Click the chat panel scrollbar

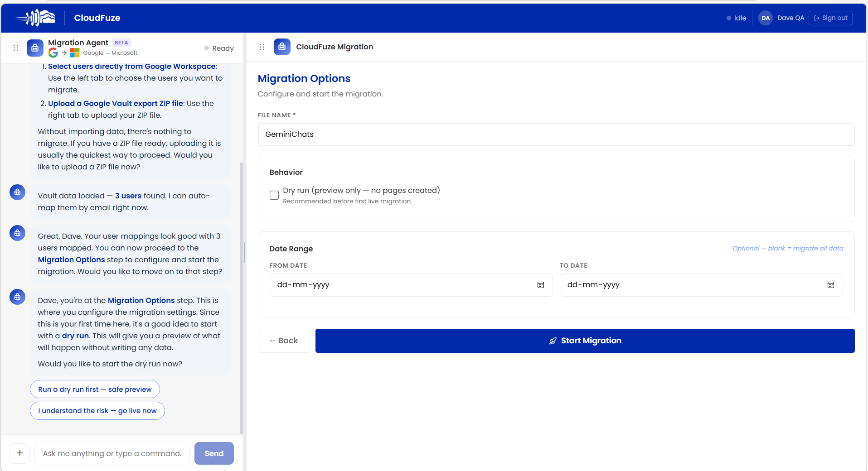(241, 298)
